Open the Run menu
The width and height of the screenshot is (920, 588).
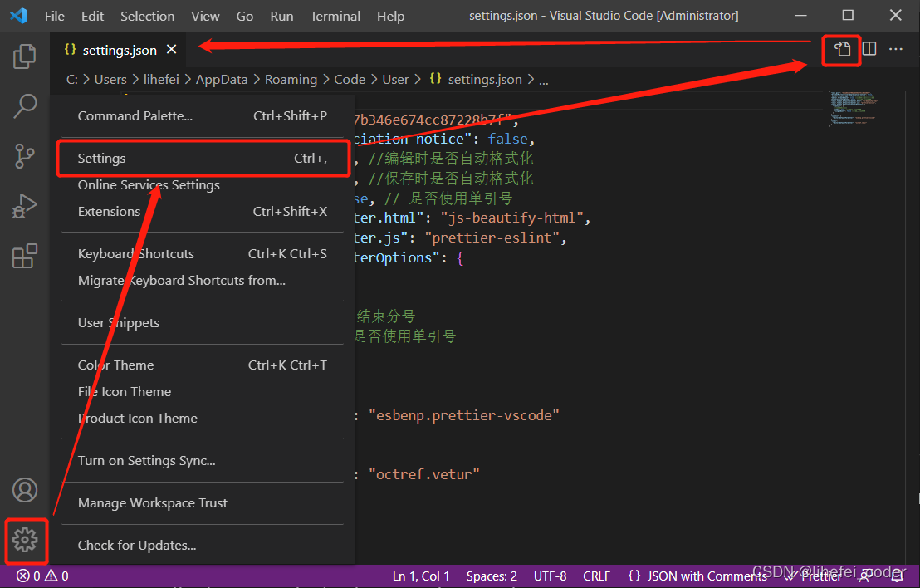(x=281, y=16)
